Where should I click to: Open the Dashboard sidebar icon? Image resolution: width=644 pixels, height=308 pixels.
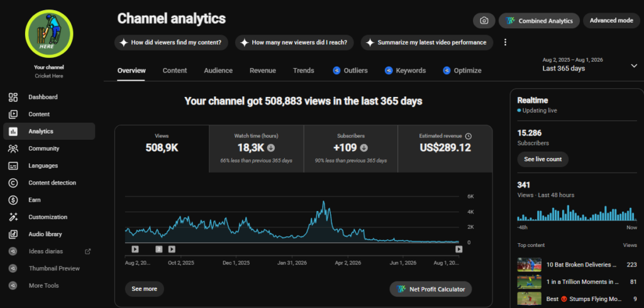pyautogui.click(x=13, y=97)
